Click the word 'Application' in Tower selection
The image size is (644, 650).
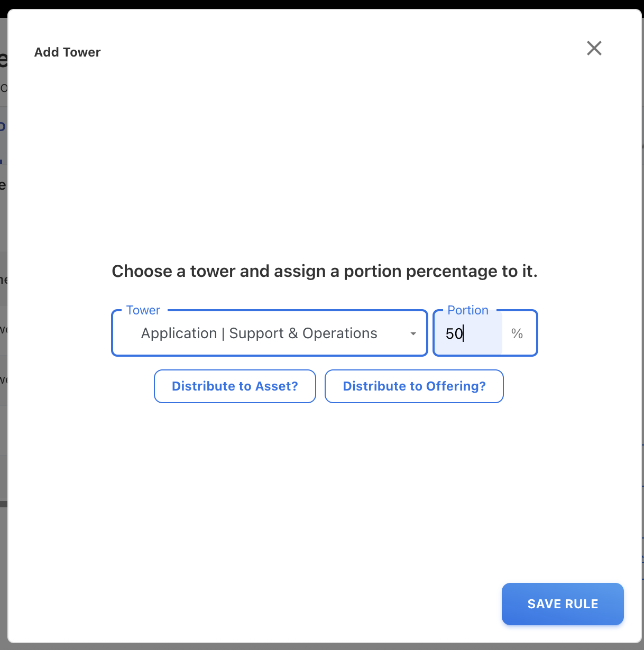pos(179,333)
